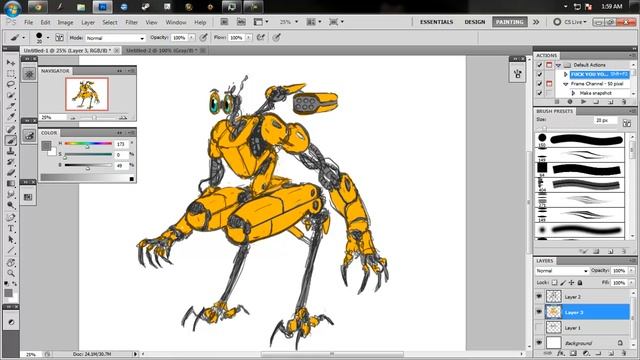This screenshot has width=640, height=360.
Task: Click the Play action button in Actions panel
Action: coord(583,101)
